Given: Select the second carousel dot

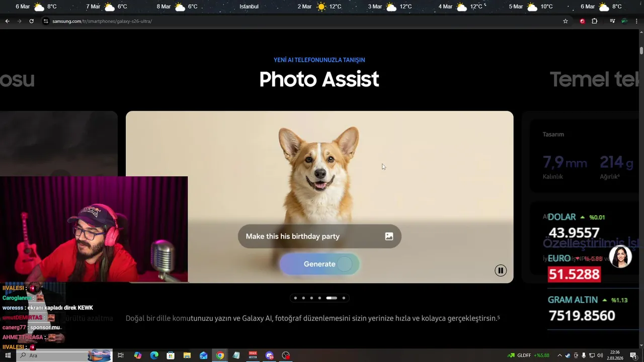Looking at the screenshot, I should (x=303, y=298).
